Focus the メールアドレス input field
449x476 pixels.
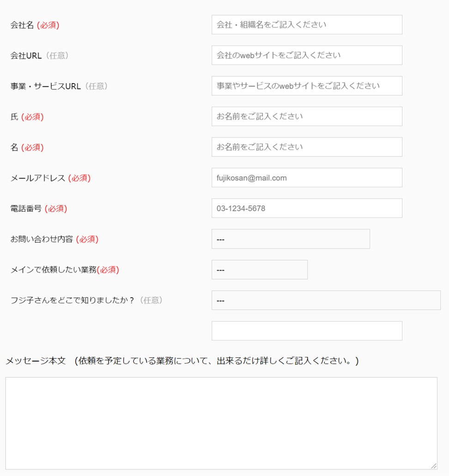pyautogui.click(x=307, y=178)
